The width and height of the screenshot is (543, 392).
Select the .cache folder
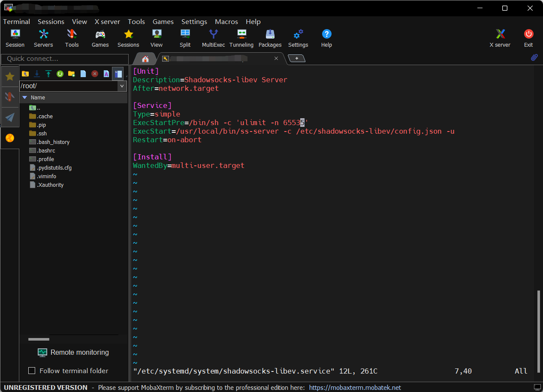(x=41, y=117)
